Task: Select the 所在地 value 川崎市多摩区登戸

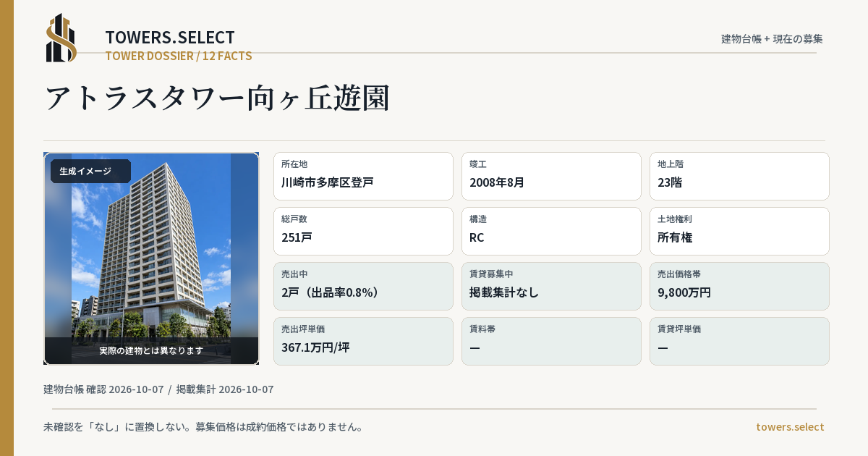Action: [x=327, y=182]
